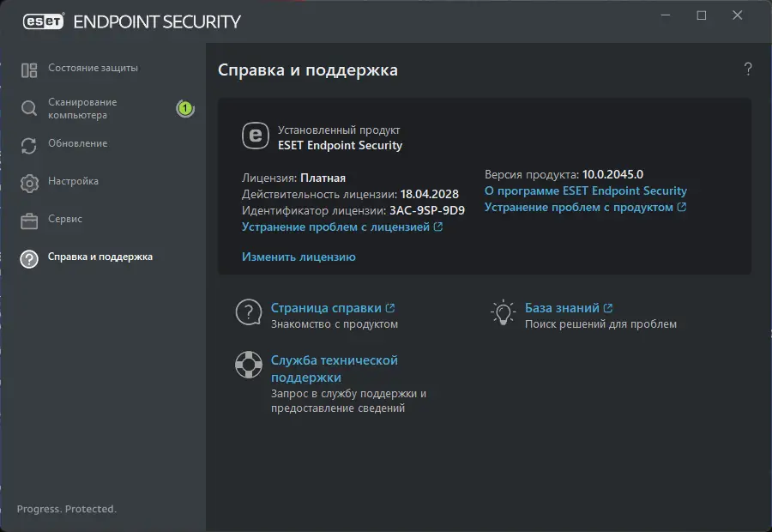The image size is (772, 532).
Task: Go to "Обновление" in the sidebar
Action: click(77, 143)
